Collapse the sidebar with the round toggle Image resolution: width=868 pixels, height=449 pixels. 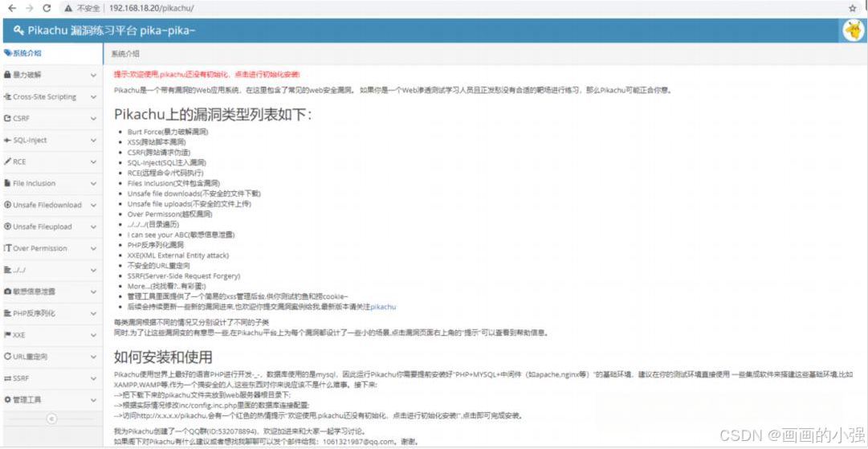point(51,419)
